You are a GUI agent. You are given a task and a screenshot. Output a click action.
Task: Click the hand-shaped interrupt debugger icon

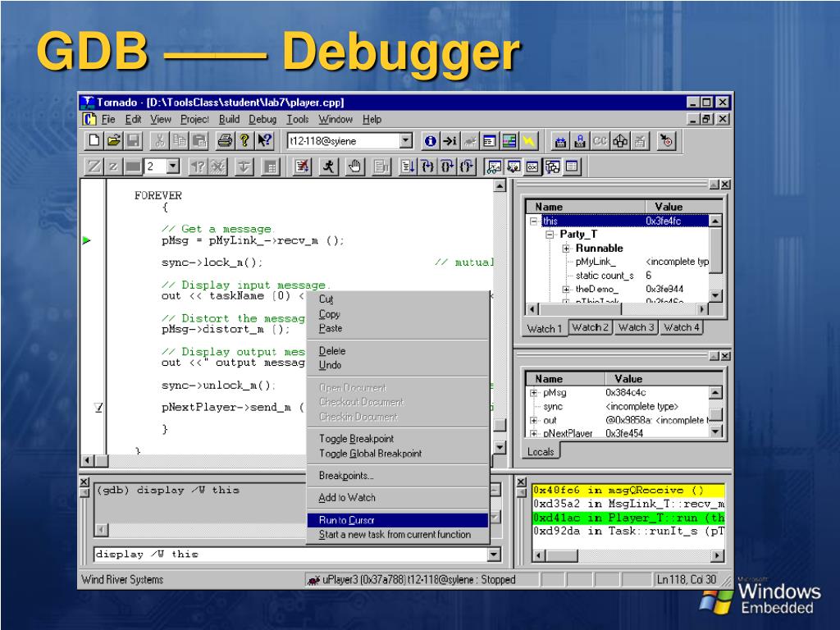(354, 167)
